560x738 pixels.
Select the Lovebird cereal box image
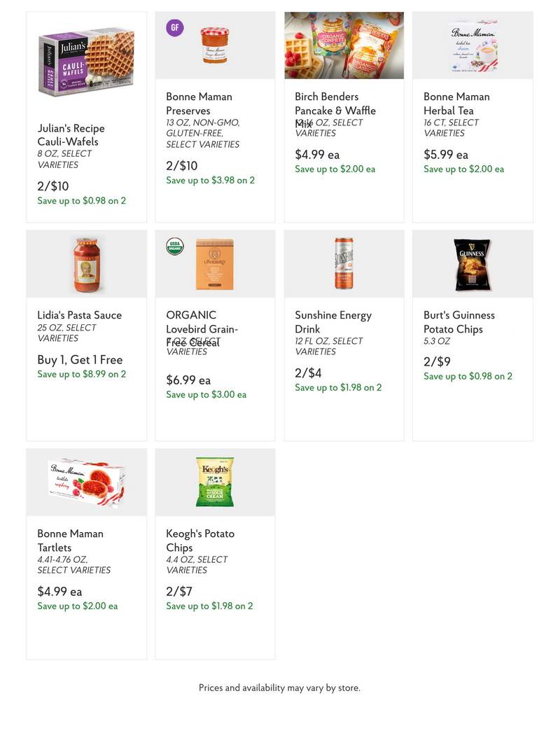215,264
